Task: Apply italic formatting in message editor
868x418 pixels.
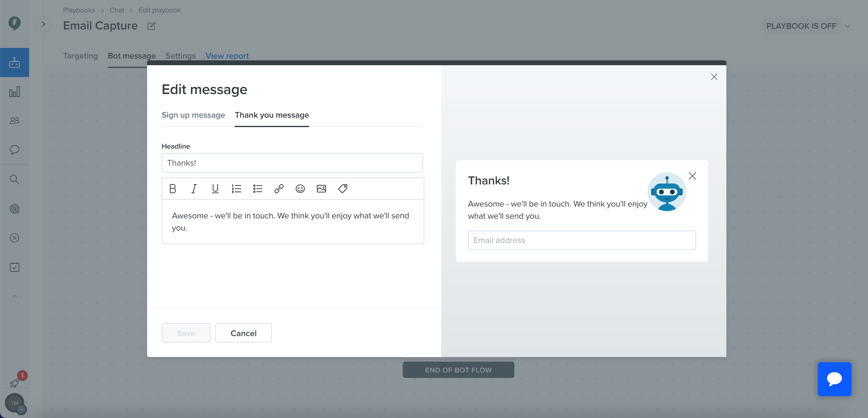Action: (194, 188)
